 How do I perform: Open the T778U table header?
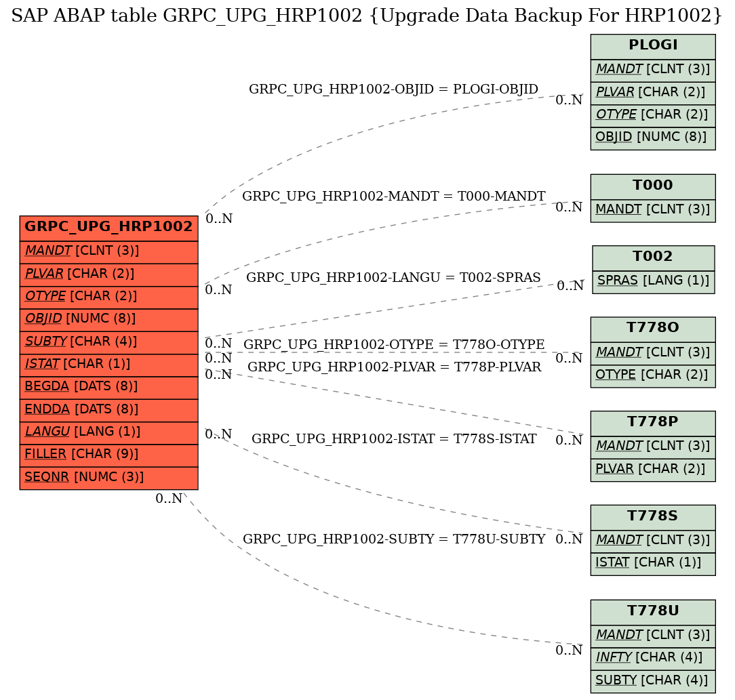(x=653, y=612)
